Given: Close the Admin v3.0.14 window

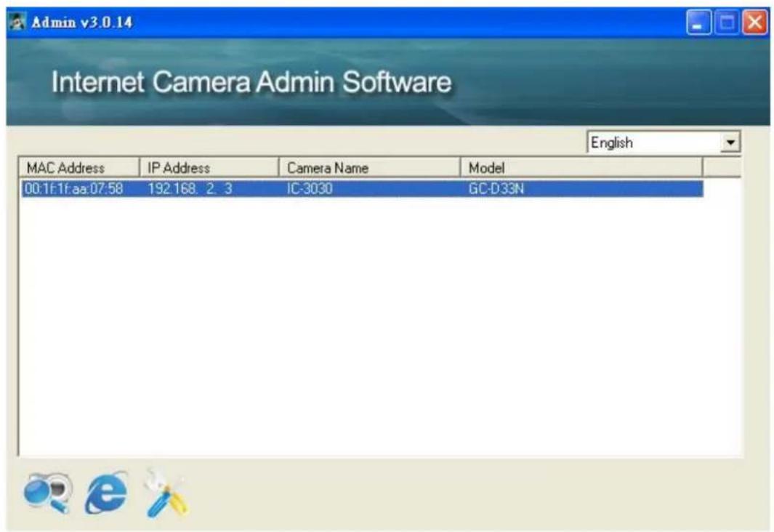Looking at the screenshot, I should [755, 23].
